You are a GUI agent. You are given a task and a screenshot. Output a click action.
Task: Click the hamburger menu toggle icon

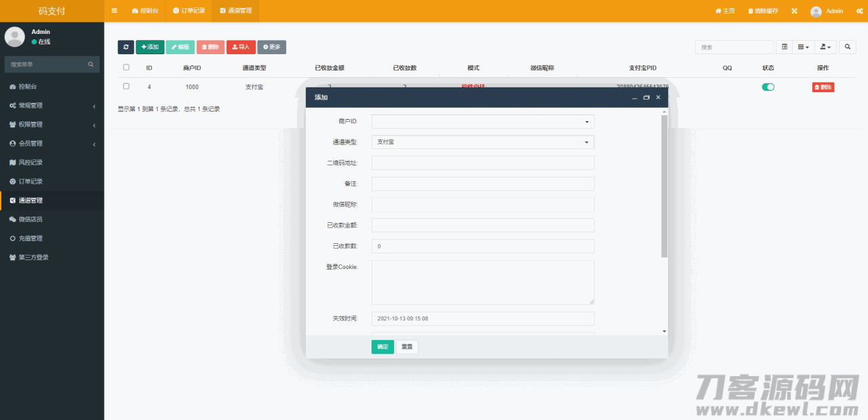pos(114,11)
